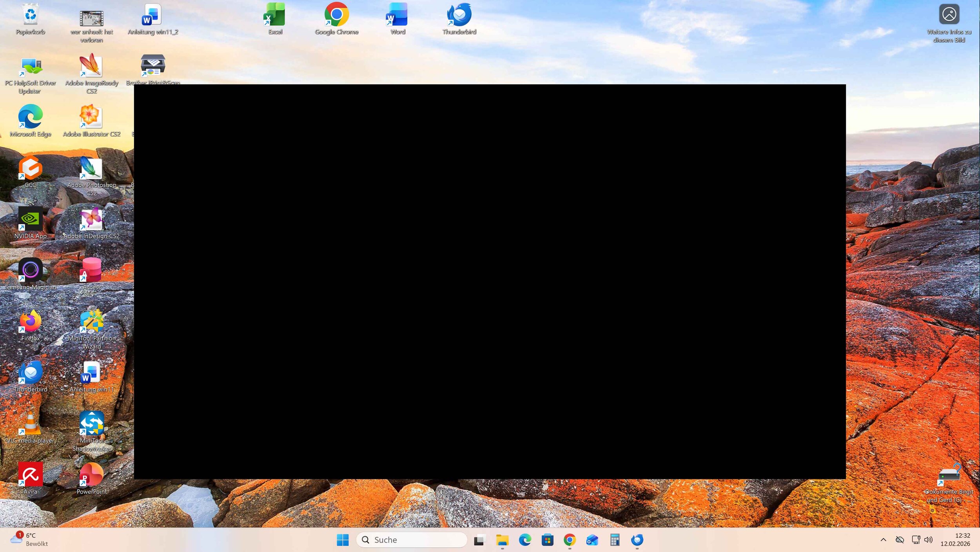
Task: Open the Samsung Magician shortcut
Action: [x=31, y=271]
